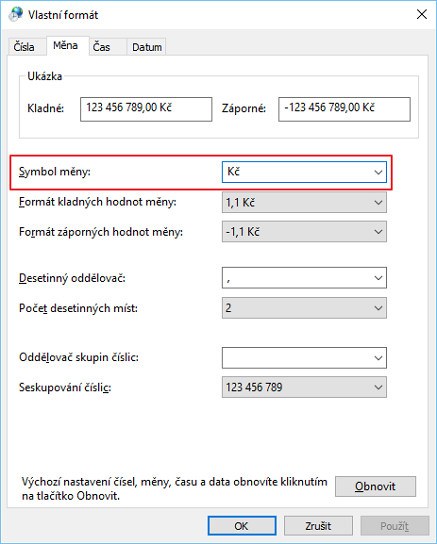Close the Vlastní formát dialog
Image resolution: width=437 pixels, height=544 pixels.
coord(421,14)
